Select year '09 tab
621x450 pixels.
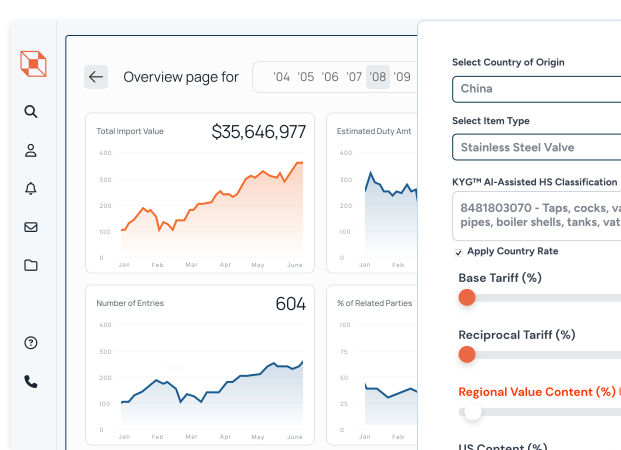tap(402, 77)
